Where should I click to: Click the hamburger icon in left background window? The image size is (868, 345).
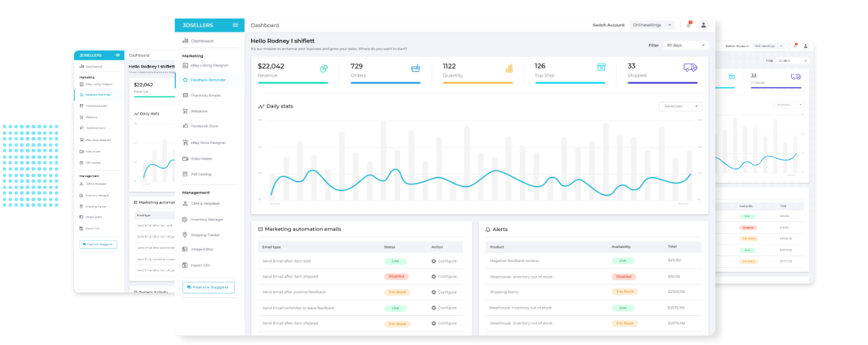pyautogui.click(x=118, y=55)
